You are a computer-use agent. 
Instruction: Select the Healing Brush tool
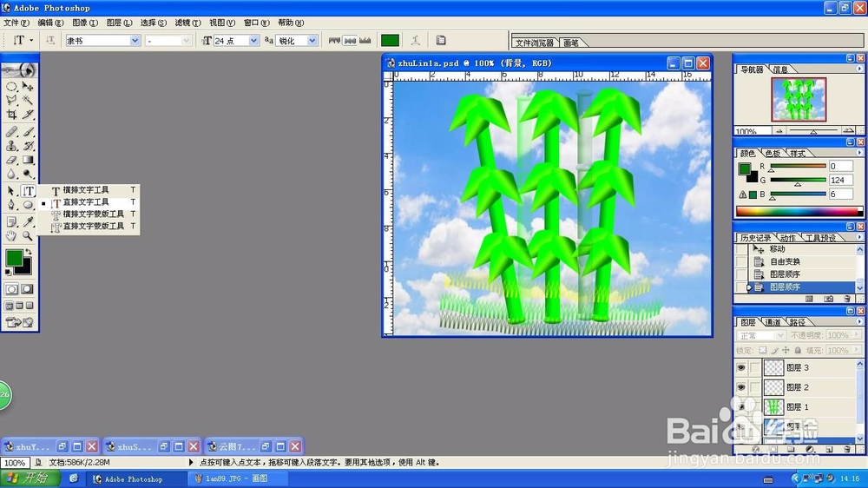click(11, 132)
